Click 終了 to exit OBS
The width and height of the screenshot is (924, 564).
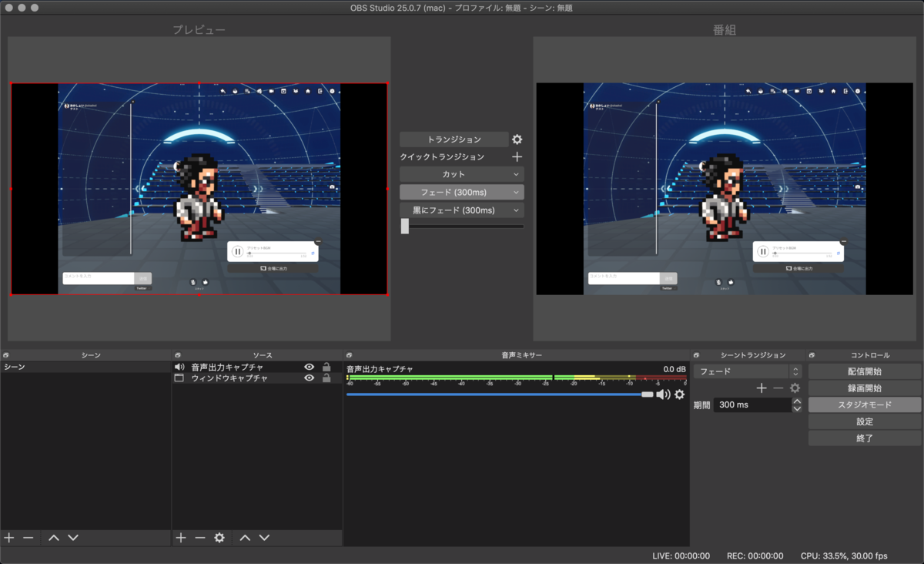[x=865, y=438]
